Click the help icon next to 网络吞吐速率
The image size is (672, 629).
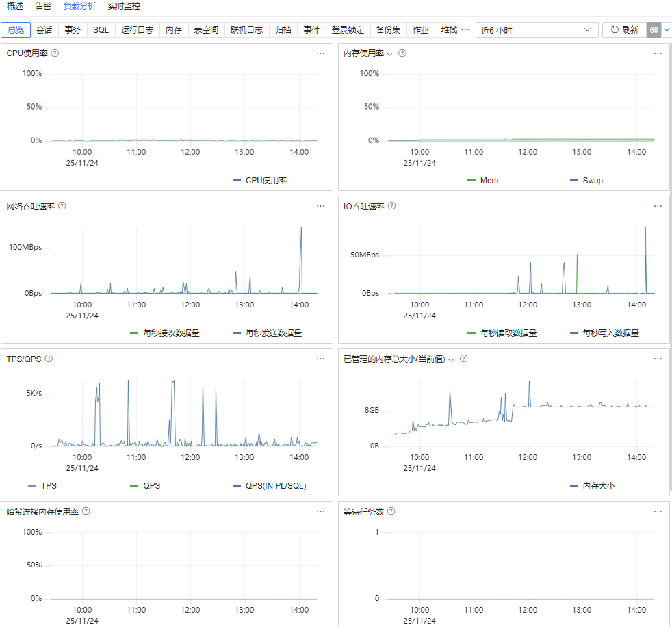click(x=62, y=206)
